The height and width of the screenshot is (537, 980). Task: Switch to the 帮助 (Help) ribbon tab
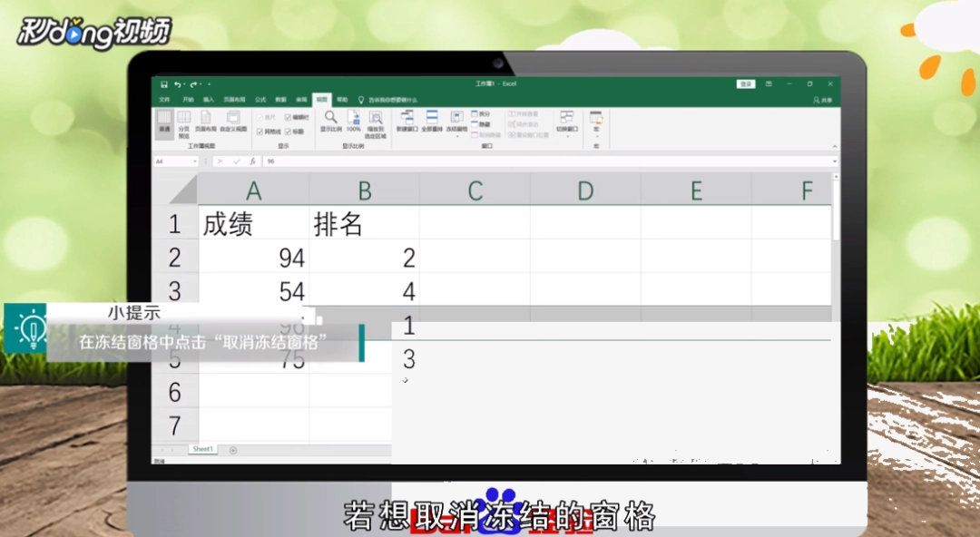tap(342, 100)
